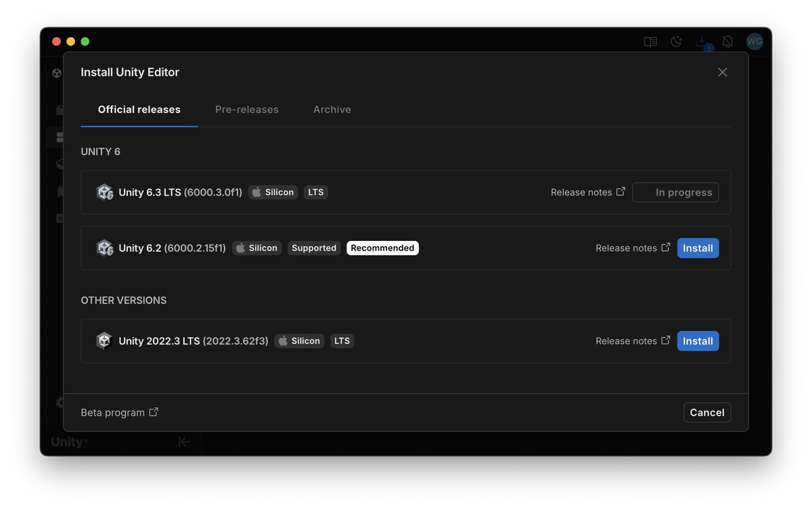
Task: Open the Beta program link
Action: (x=119, y=412)
